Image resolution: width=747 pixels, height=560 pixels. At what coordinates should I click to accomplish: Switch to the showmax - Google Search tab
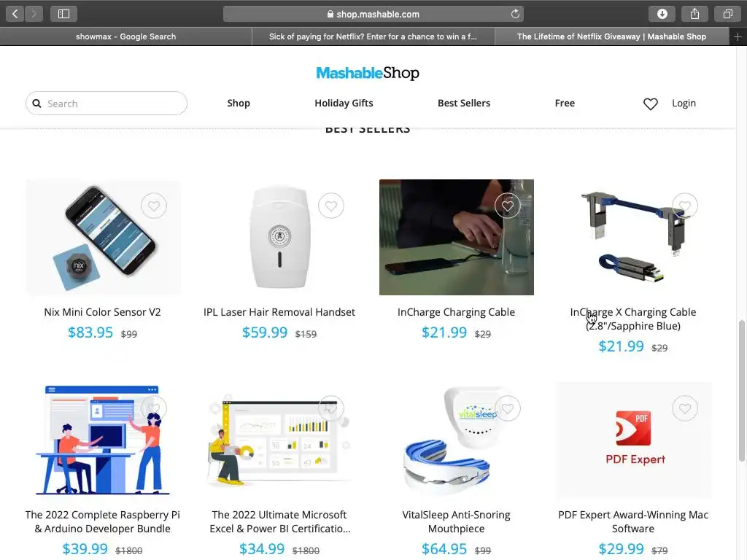pyautogui.click(x=125, y=36)
